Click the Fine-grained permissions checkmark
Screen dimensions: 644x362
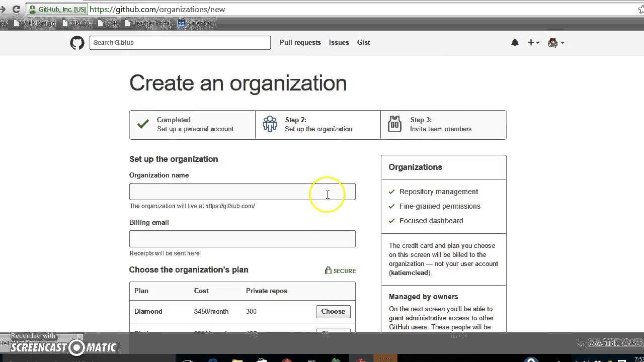pyautogui.click(x=392, y=206)
